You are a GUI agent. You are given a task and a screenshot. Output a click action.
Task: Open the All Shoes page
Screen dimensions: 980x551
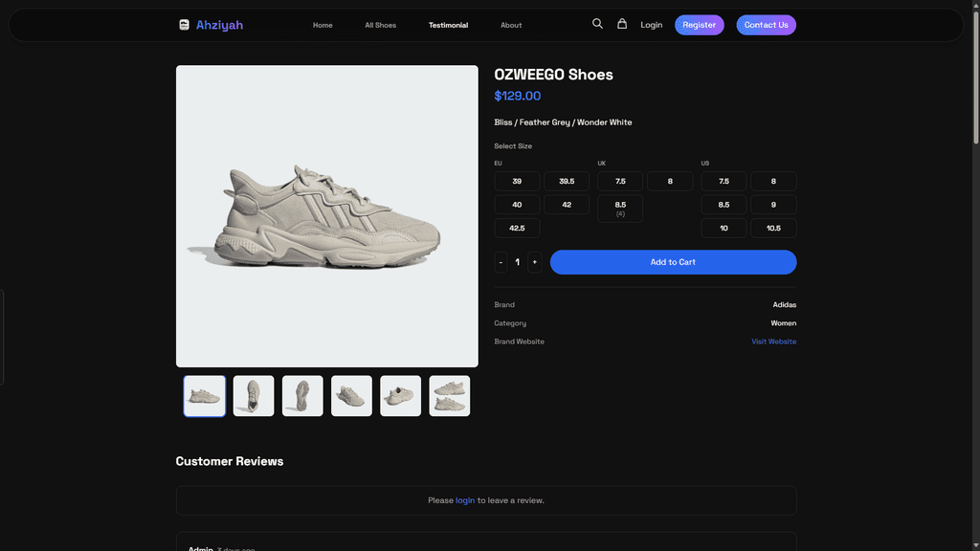(x=381, y=25)
